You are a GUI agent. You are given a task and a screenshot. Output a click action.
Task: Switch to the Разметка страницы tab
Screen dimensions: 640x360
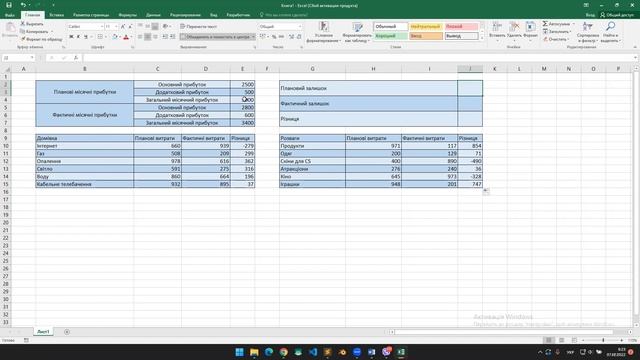(x=91, y=15)
